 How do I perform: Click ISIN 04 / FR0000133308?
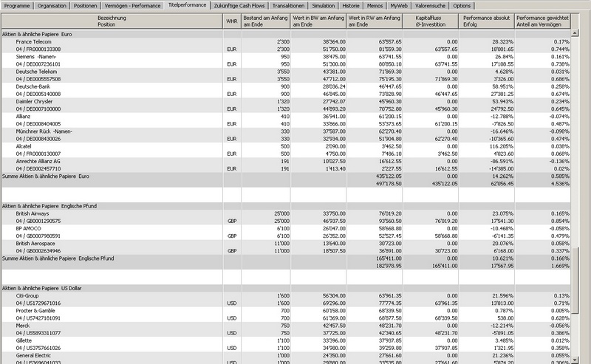(38, 49)
